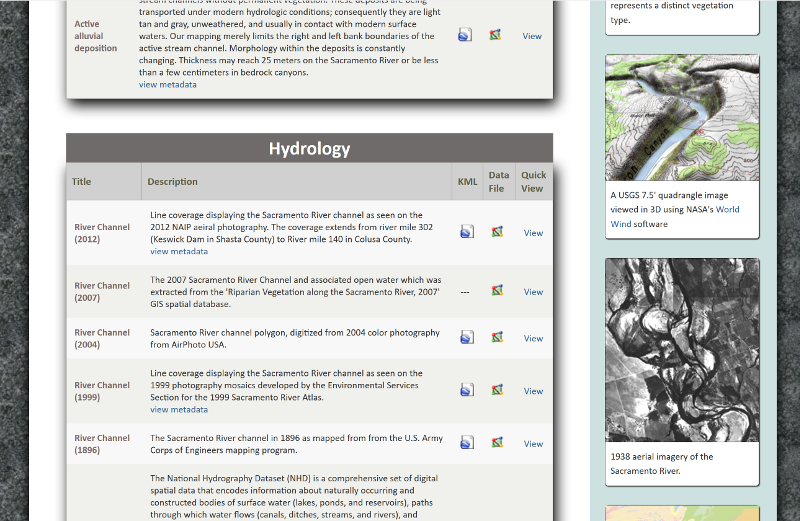Viewport: 800px width, 521px height.
Task: Open view metadata under River Channel (2012)
Action: 179,252
